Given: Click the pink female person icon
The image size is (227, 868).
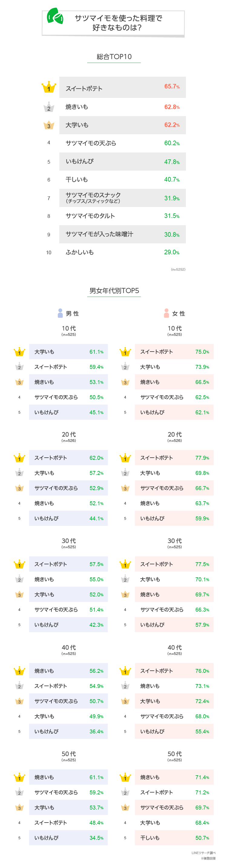Looking at the screenshot, I should pos(166,313).
